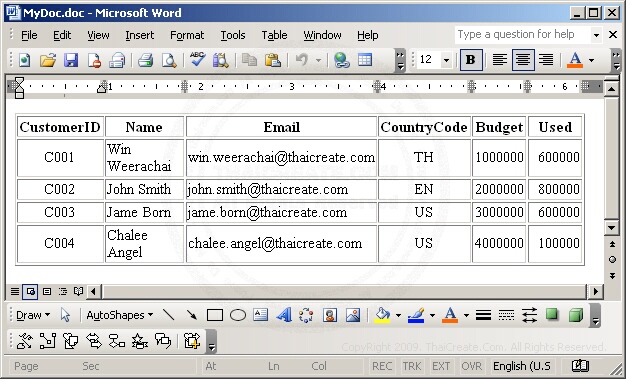
Task: Select the Oval drawing tool
Action: (238, 316)
